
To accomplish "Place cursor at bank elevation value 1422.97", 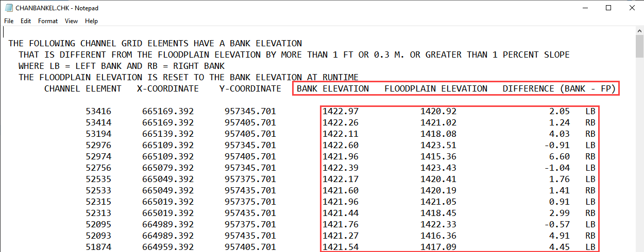I will tap(341, 111).
